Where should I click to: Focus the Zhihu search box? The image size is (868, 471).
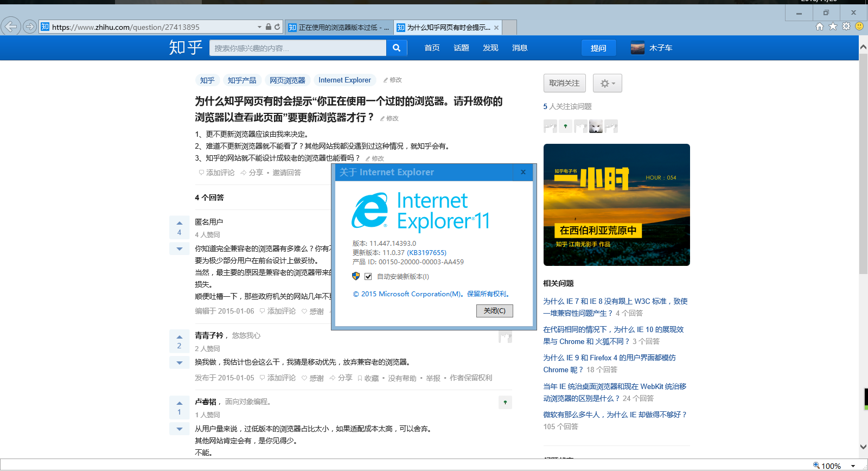(298, 48)
